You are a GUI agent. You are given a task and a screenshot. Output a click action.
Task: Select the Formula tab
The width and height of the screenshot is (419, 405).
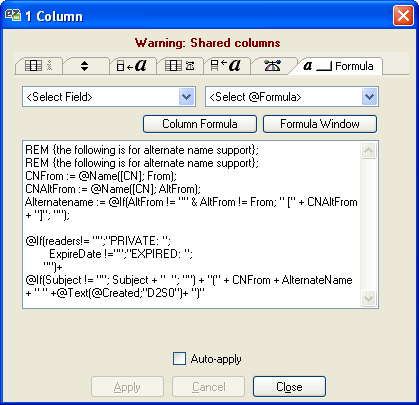tap(338, 66)
